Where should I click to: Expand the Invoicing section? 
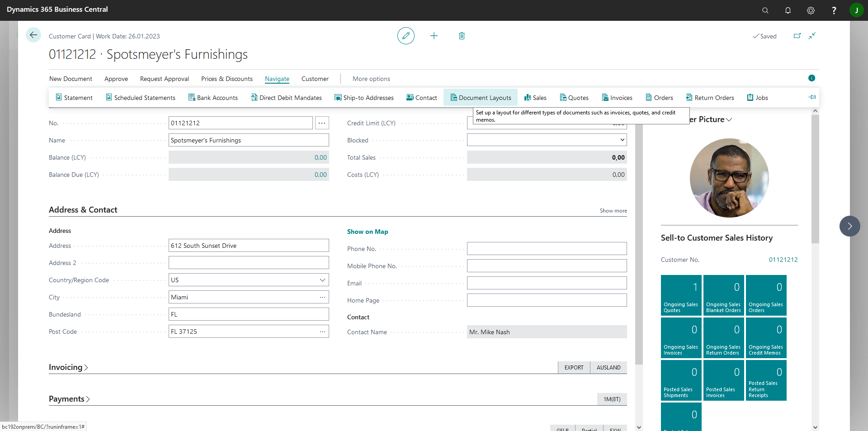coord(68,367)
